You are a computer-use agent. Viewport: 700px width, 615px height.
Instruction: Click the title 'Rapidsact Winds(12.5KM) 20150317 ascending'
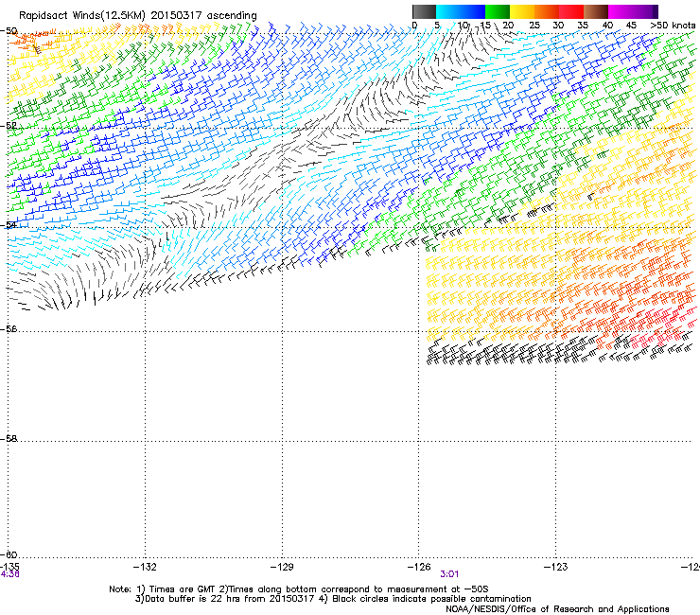coord(138,16)
